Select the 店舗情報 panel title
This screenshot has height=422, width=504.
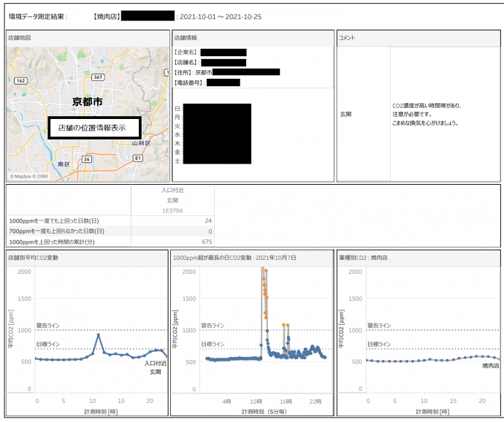[x=186, y=38]
